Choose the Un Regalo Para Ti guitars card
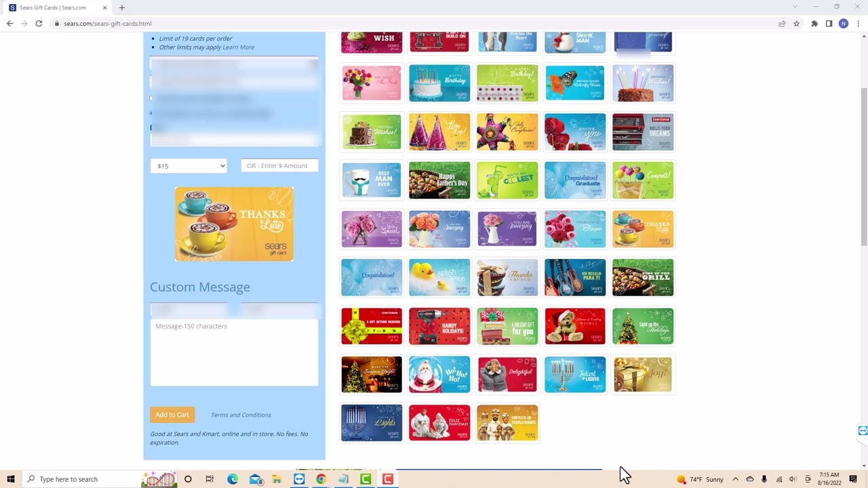The height and width of the screenshot is (488, 868). point(575,277)
